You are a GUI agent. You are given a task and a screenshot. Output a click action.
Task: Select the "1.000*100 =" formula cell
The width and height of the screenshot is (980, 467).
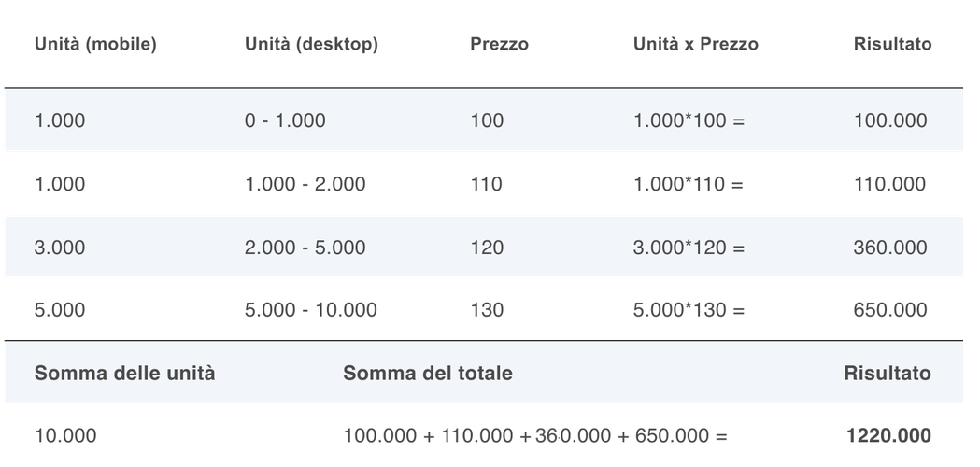coord(689,120)
